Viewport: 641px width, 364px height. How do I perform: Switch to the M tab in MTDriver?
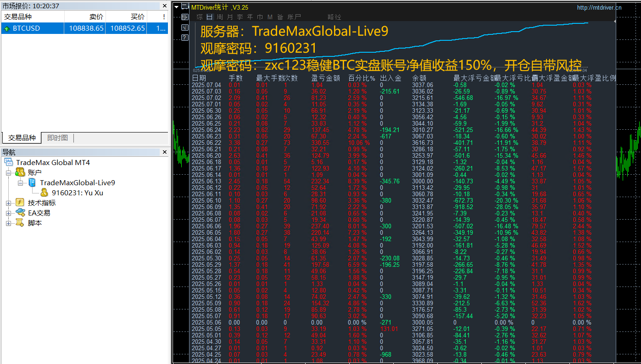point(270,17)
